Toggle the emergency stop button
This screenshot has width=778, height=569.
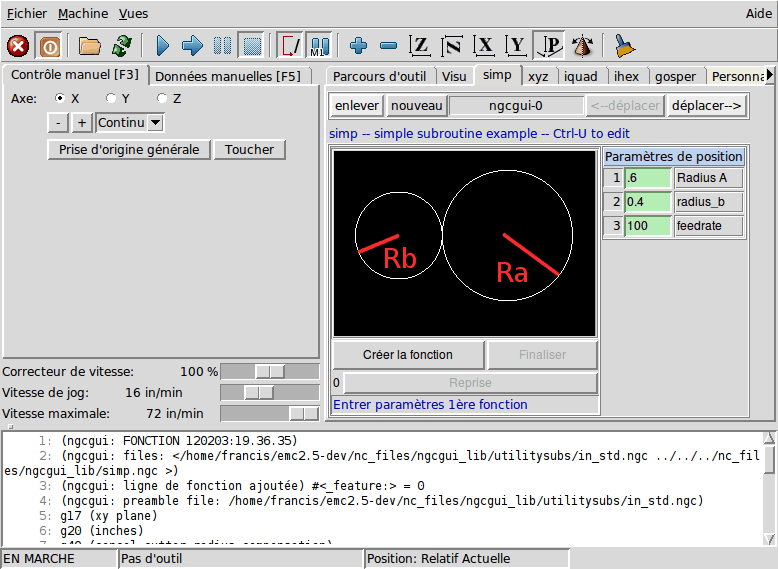tap(18, 46)
